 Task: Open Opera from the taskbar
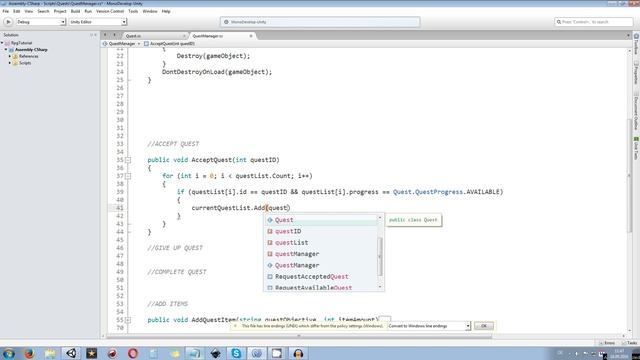[x=133, y=353]
